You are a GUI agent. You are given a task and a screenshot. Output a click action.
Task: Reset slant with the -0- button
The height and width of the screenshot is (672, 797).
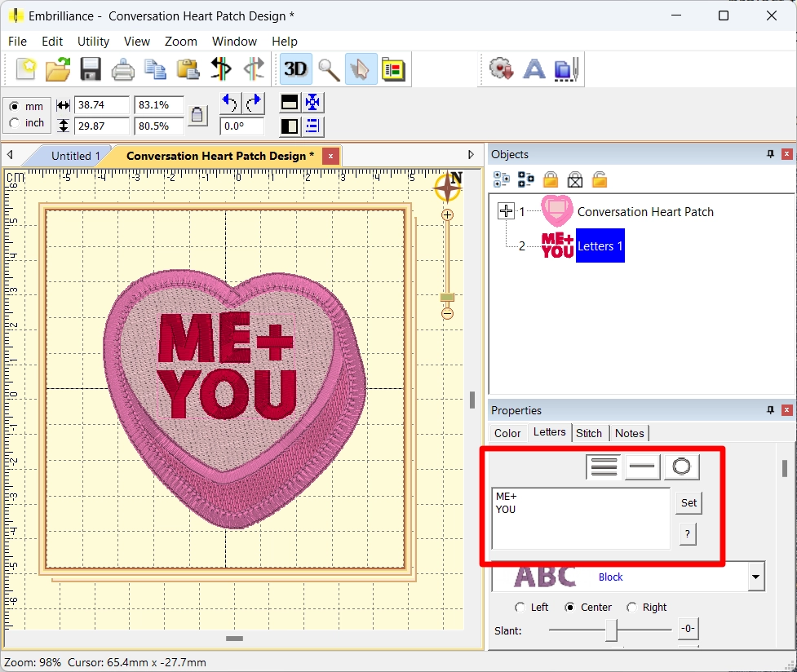[688, 630]
